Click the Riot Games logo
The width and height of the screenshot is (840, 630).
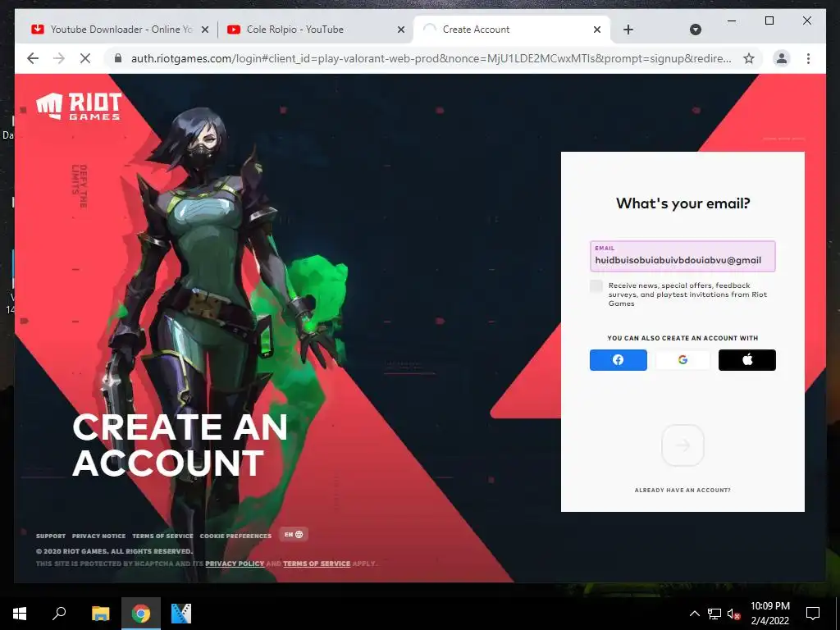pos(79,106)
